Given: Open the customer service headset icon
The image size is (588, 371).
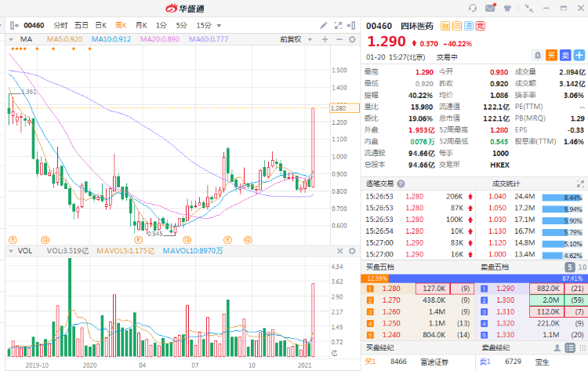Looking at the screenshot, I should (x=473, y=9).
